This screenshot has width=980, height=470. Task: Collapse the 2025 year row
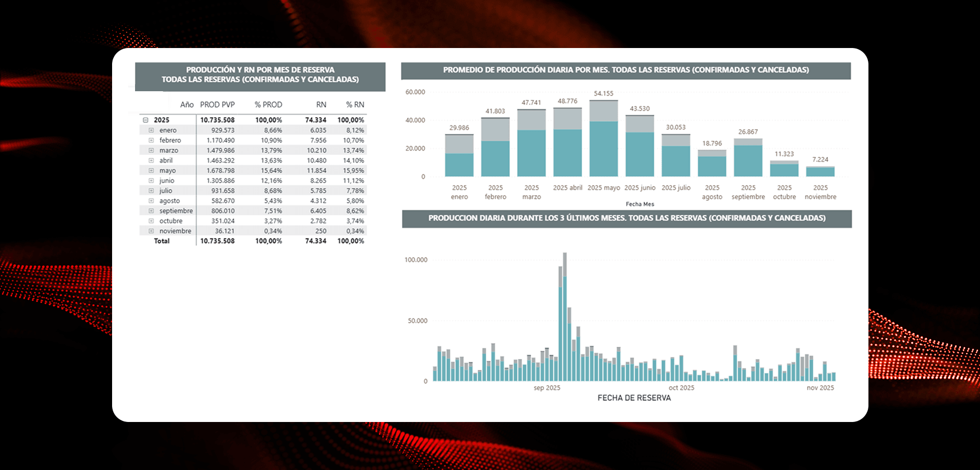point(146,120)
